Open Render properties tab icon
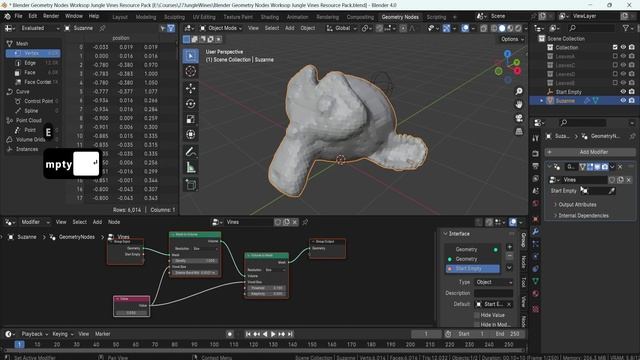The width and height of the screenshot is (640, 360). 536,153
